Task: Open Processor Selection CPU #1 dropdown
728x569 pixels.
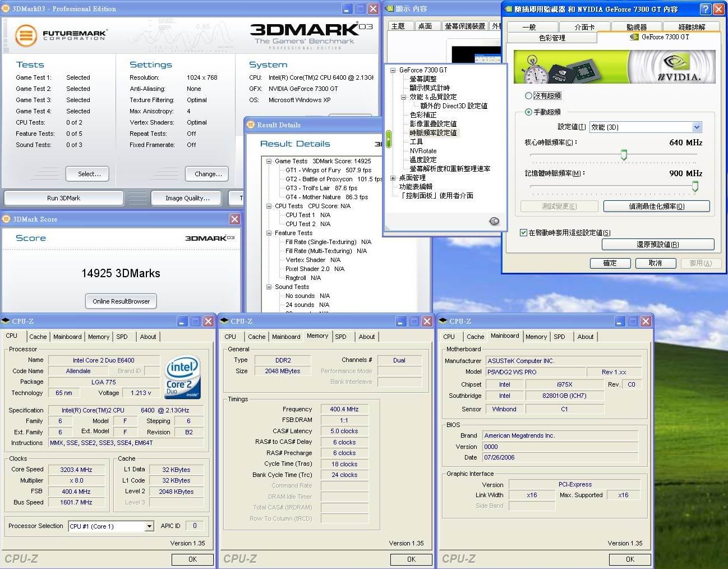Action: 149,526
